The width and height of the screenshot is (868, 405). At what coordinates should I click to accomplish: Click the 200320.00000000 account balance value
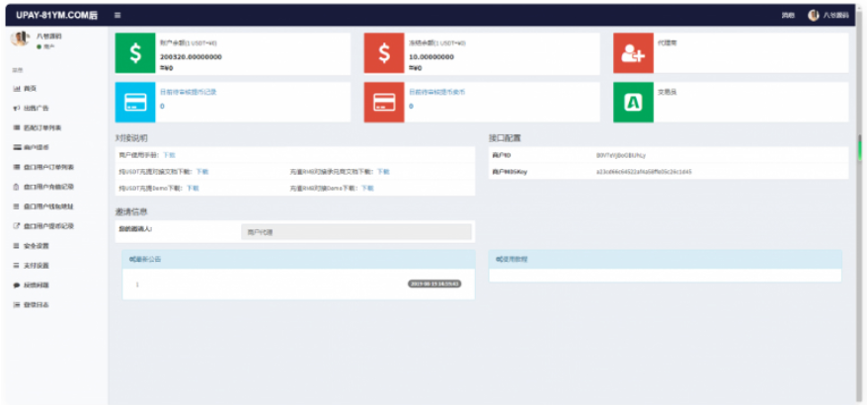pos(191,57)
